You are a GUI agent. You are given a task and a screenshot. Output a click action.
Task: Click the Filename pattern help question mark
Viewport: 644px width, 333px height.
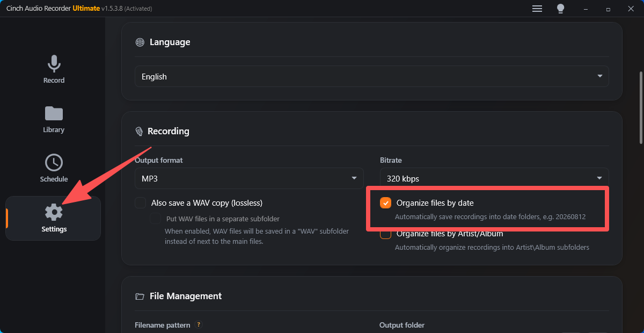[x=199, y=325]
